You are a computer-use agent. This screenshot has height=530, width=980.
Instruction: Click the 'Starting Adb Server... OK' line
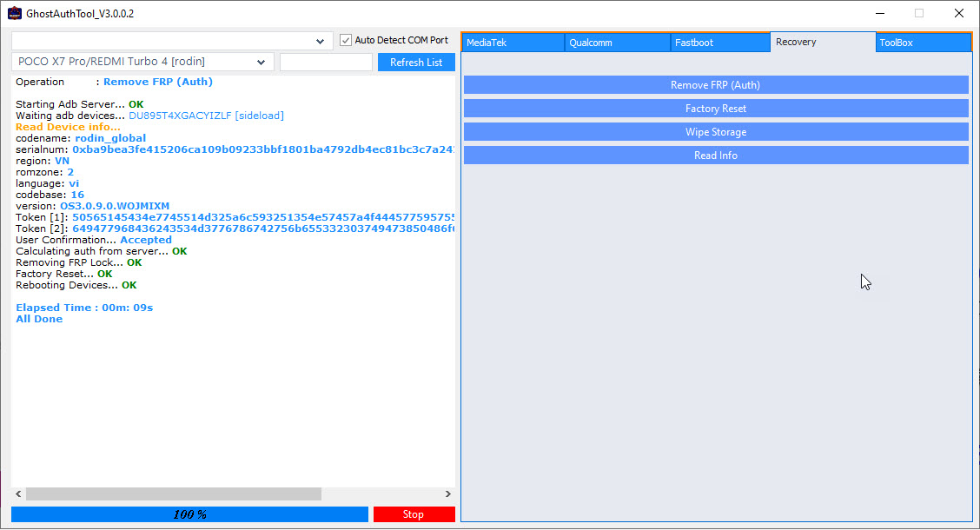tap(79, 104)
